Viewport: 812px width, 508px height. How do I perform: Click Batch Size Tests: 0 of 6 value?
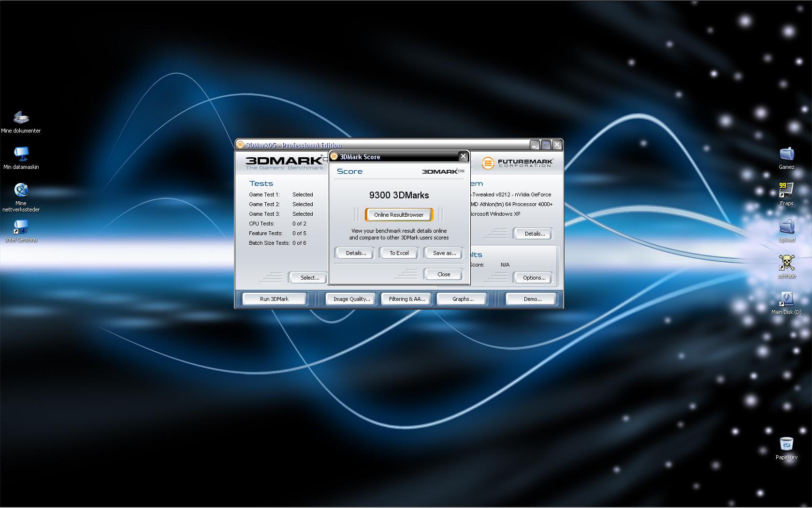pyautogui.click(x=299, y=243)
